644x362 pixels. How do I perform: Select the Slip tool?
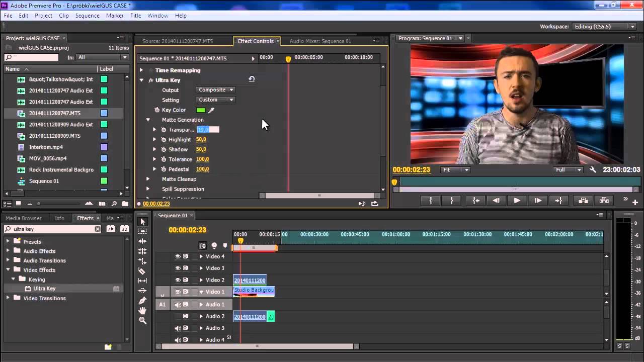click(142, 281)
